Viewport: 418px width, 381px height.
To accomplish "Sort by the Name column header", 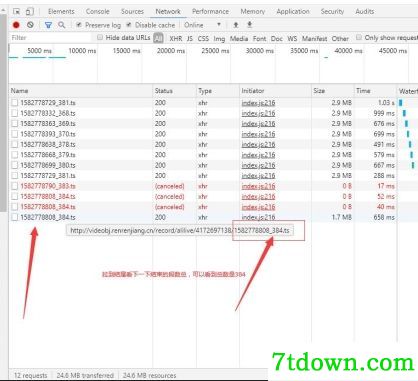I will [81, 91].
